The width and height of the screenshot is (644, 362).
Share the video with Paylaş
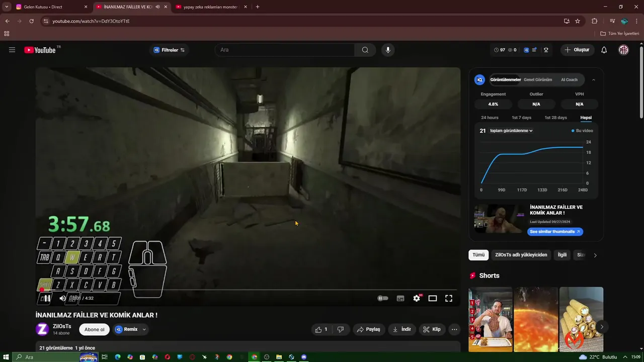[x=369, y=329]
